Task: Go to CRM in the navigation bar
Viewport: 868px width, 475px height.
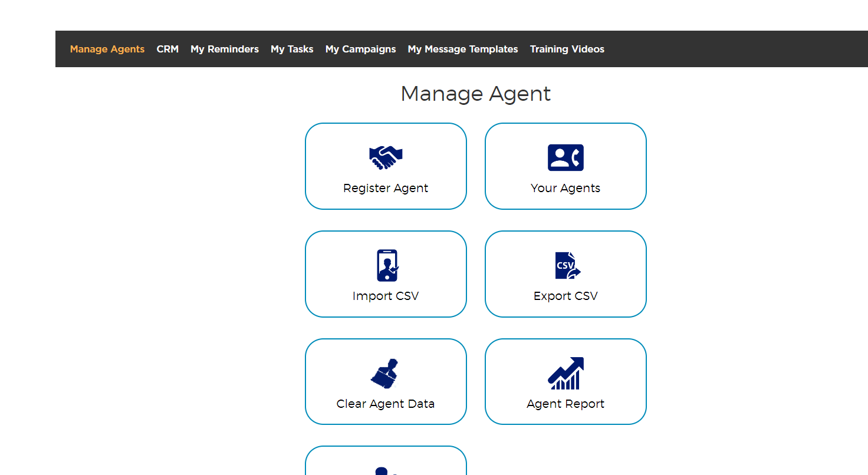Action: [x=167, y=49]
